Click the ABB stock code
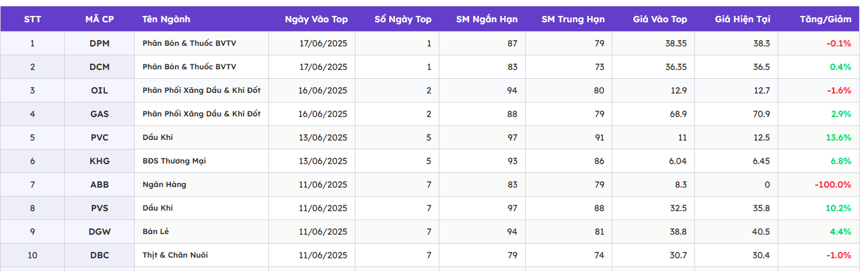868x271 pixels. coord(99,184)
